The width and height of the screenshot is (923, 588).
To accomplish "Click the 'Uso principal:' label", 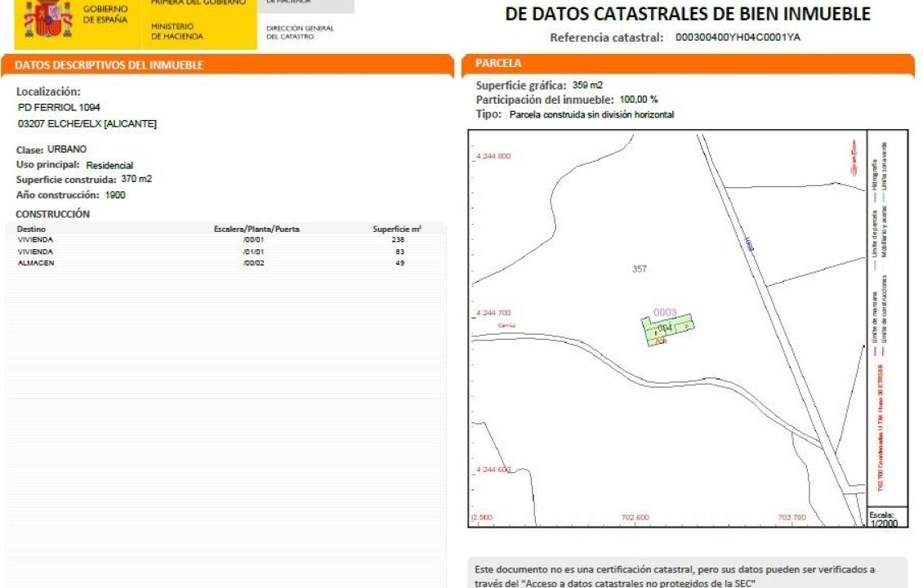I will pos(47,165).
